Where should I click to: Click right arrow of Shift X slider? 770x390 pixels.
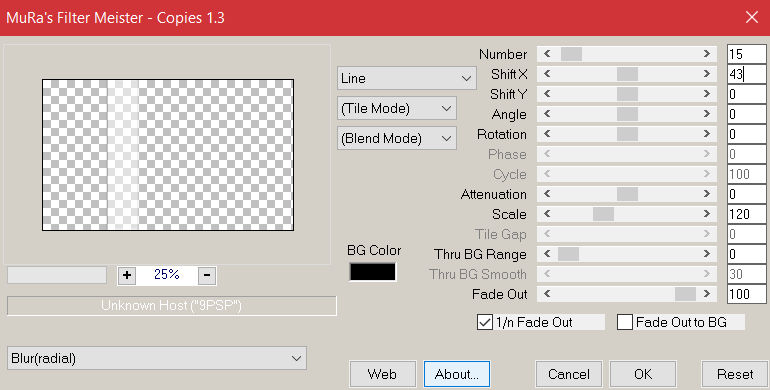707,74
